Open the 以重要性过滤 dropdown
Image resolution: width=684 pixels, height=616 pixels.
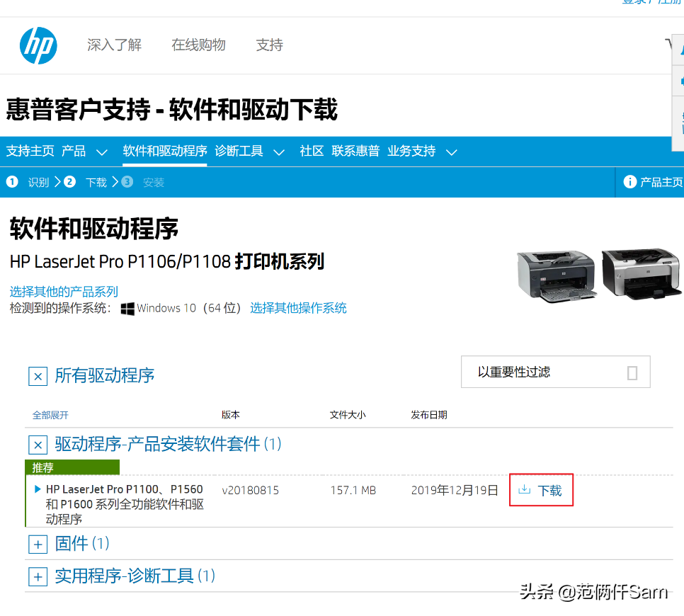[x=555, y=372]
